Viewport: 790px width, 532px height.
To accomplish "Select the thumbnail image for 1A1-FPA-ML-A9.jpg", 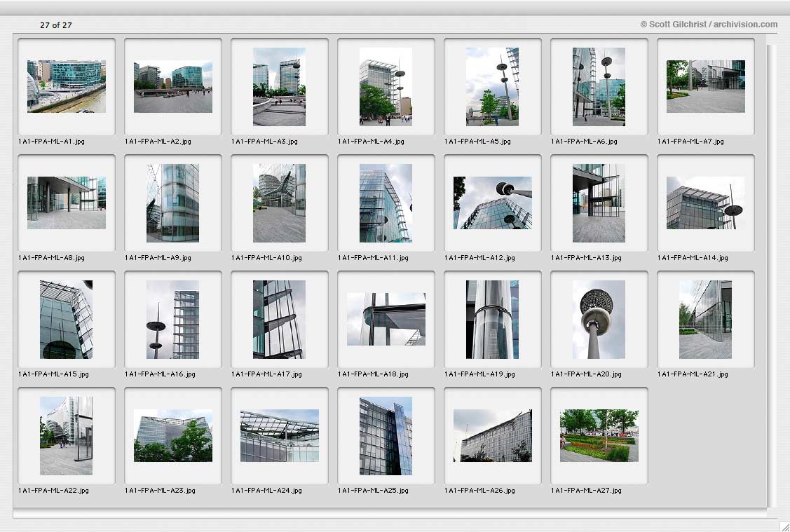I will [x=173, y=203].
